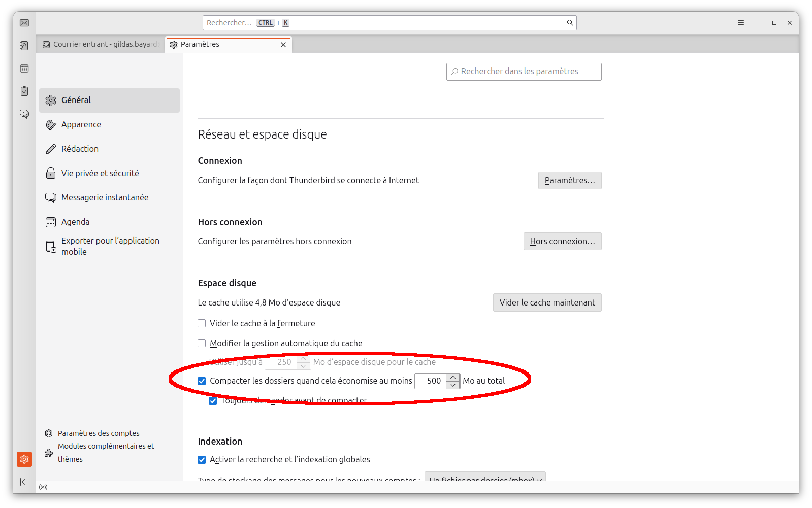Toggle Activer la recherche et l'indexation globales
The image size is (812, 508).
202,460
